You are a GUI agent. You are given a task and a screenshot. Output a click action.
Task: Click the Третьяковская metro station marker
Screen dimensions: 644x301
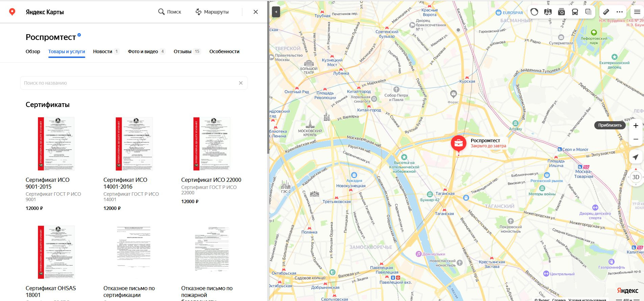(x=337, y=198)
